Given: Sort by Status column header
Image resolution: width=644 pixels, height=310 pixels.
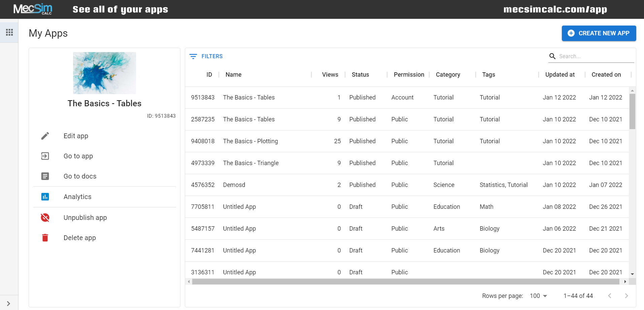Looking at the screenshot, I should coord(360,75).
